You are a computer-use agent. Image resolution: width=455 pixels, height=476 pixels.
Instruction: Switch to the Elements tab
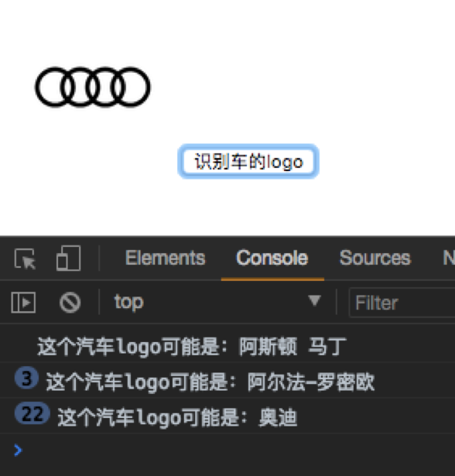(x=166, y=258)
